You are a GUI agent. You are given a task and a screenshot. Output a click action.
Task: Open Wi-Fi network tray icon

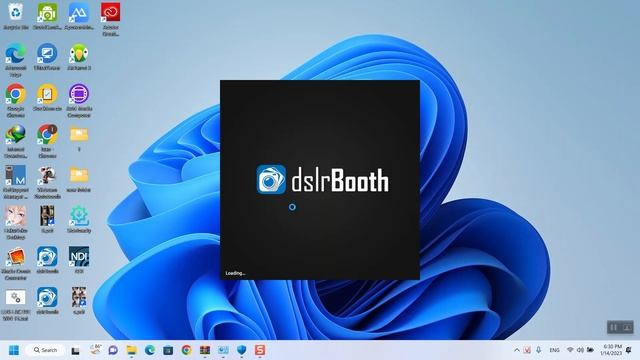point(570,350)
